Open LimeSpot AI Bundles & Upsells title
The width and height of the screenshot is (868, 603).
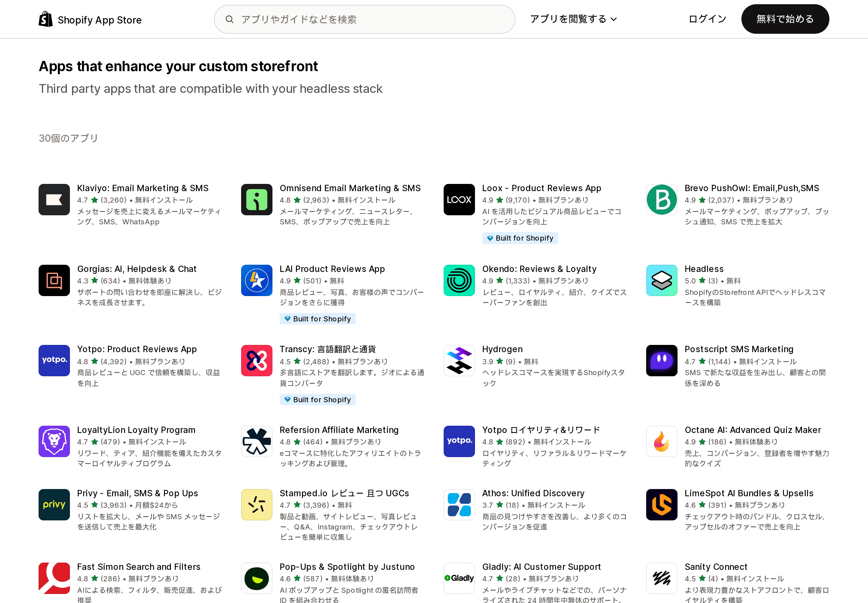point(749,494)
